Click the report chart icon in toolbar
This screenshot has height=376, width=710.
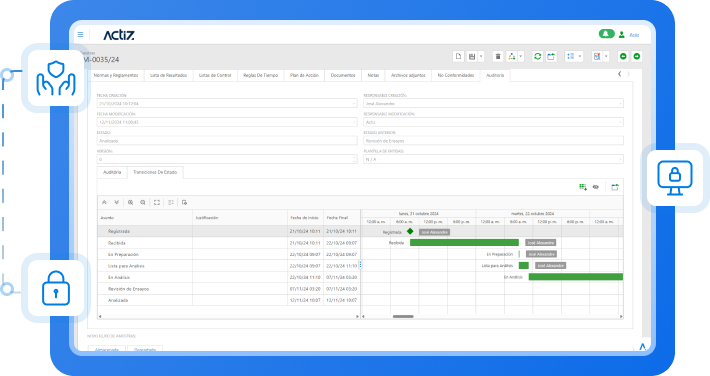597,56
